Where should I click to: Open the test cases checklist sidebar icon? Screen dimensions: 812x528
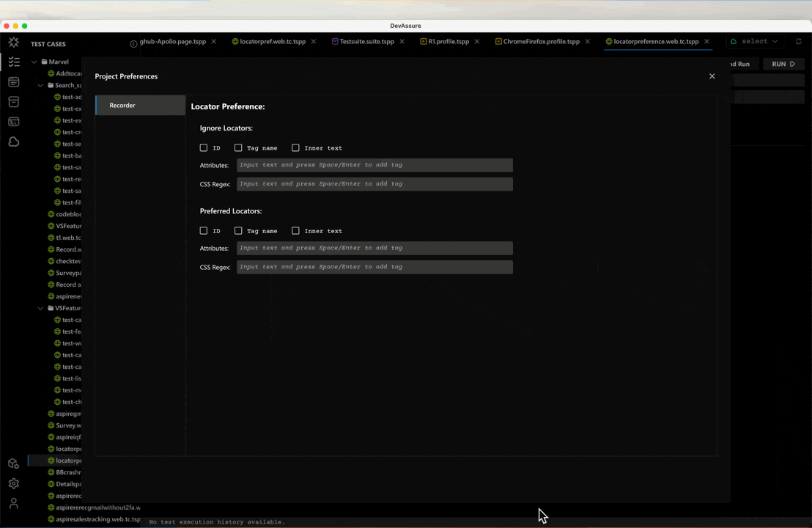[13, 62]
